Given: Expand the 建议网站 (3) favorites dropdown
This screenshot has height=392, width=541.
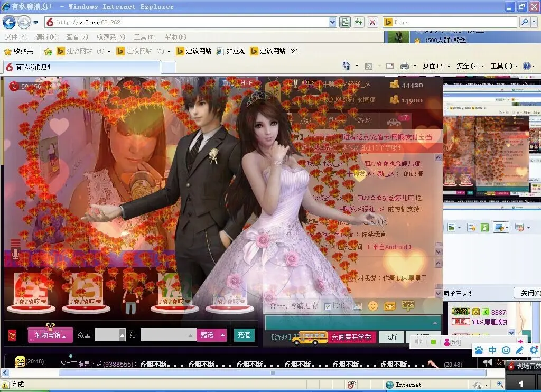Looking at the screenshot, I should click(169, 51).
